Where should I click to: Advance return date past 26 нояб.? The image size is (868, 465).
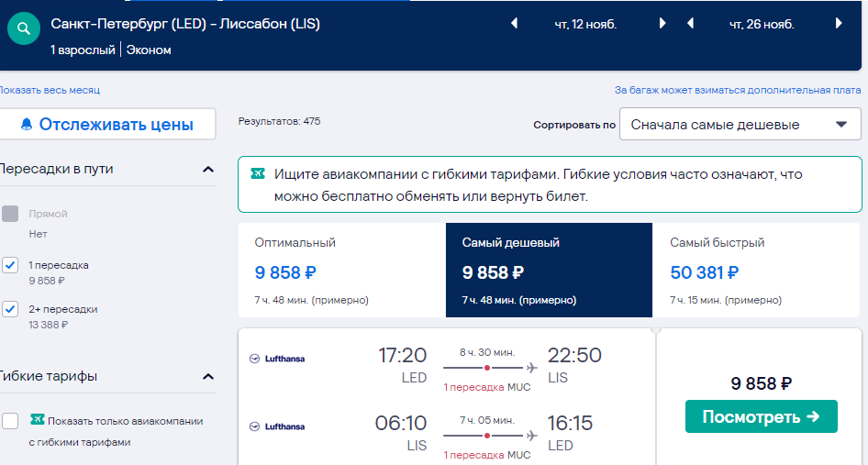click(x=839, y=23)
